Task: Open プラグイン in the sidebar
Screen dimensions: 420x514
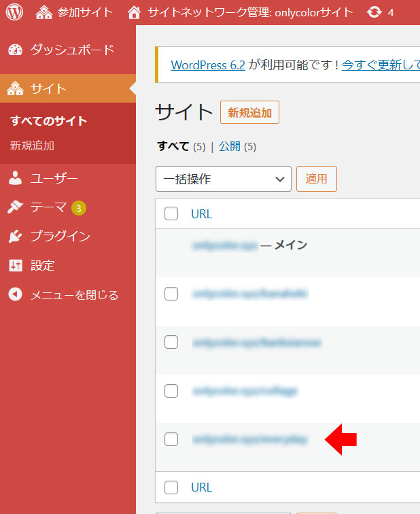Action: pyautogui.click(x=60, y=237)
